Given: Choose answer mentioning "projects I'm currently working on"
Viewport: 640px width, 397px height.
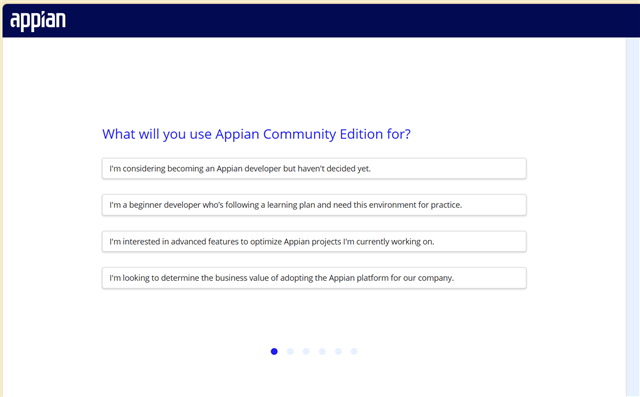Looking at the screenshot, I should (314, 242).
